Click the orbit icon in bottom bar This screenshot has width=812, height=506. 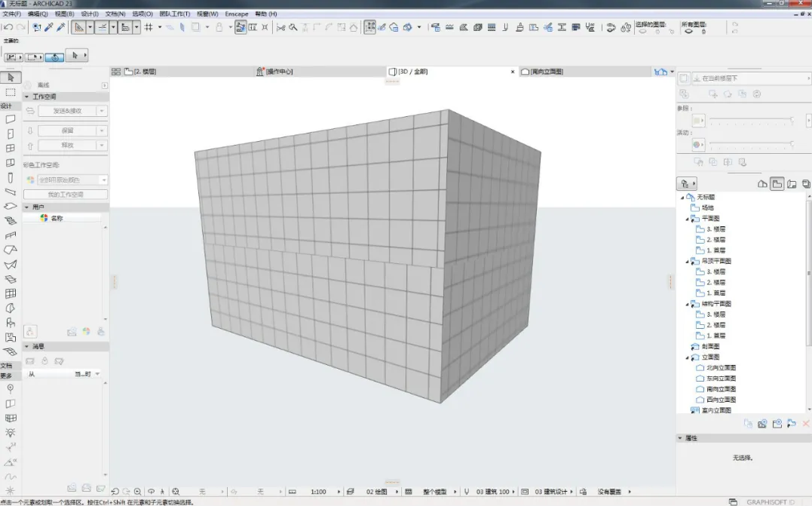[x=152, y=492]
